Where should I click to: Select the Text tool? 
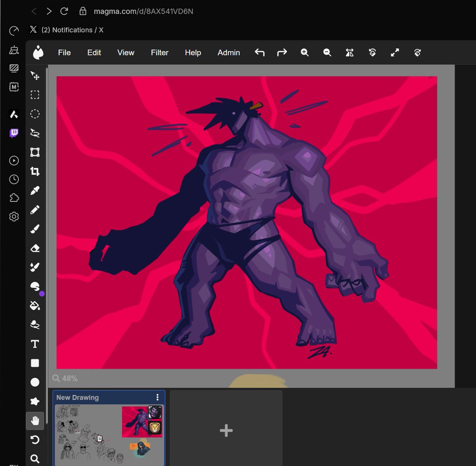pos(35,344)
